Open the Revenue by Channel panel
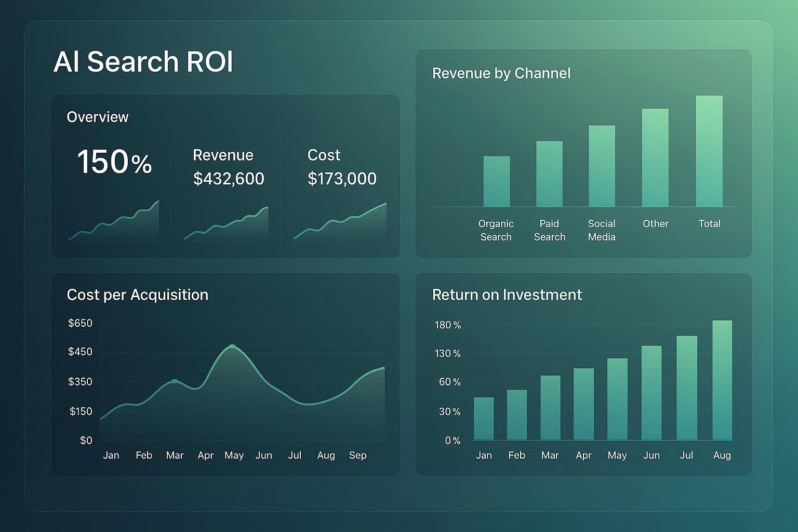This screenshot has height=532, width=798. 501,73
